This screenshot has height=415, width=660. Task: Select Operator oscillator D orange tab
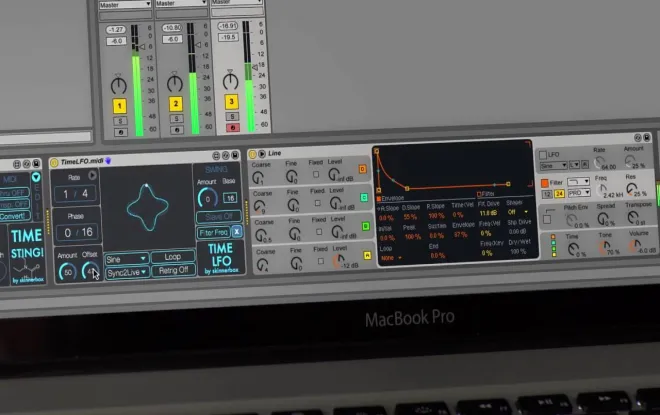tap(362, 169)
